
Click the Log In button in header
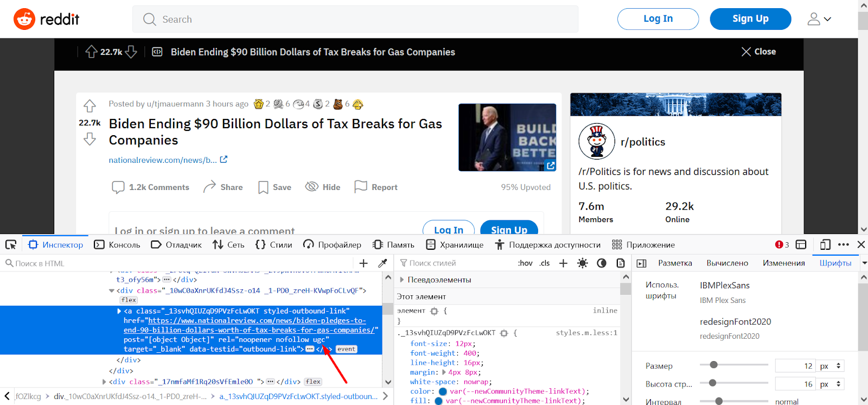tap(658, 19)
